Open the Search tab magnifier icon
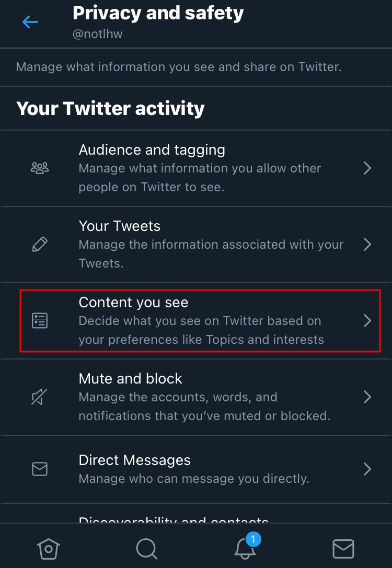The image size is (392, 568). click(x=147, y=549)
